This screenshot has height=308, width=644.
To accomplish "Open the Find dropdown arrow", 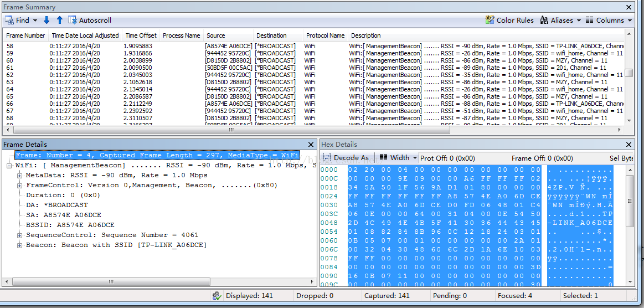I will (35, 20).
